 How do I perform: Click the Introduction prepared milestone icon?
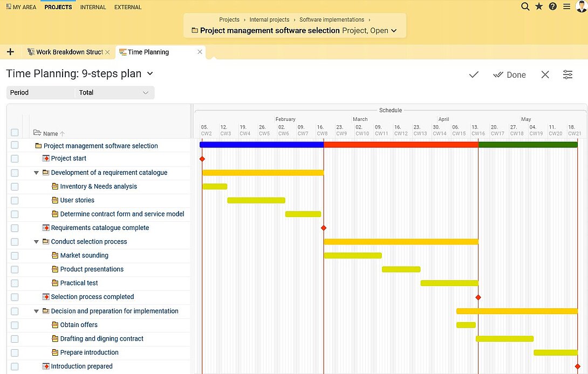[x=46, y=366]
